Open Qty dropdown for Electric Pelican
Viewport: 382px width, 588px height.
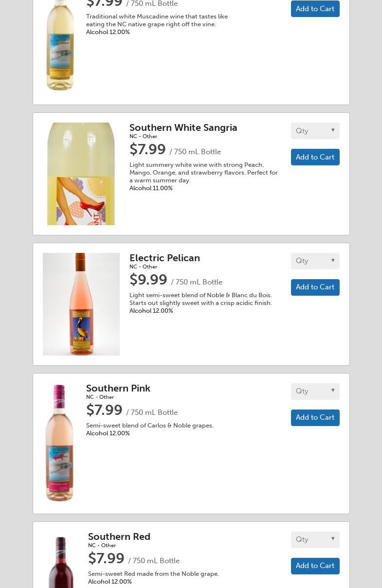point(315,261)
